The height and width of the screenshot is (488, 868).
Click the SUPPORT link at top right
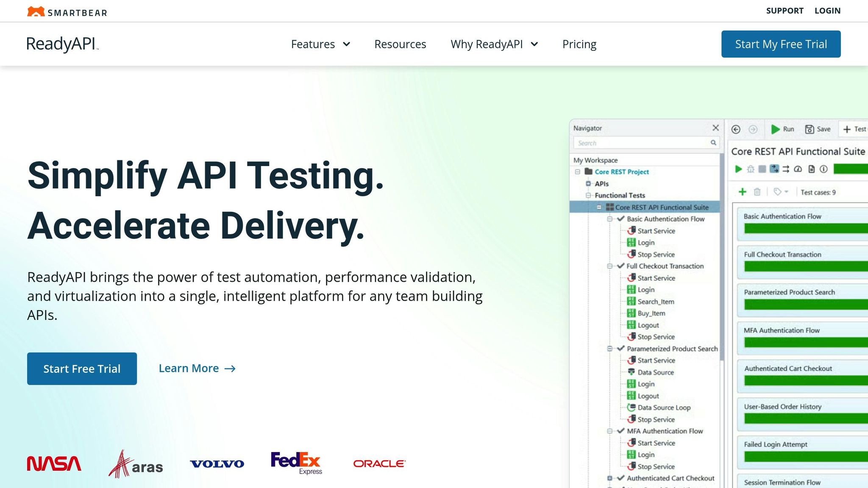785,11
